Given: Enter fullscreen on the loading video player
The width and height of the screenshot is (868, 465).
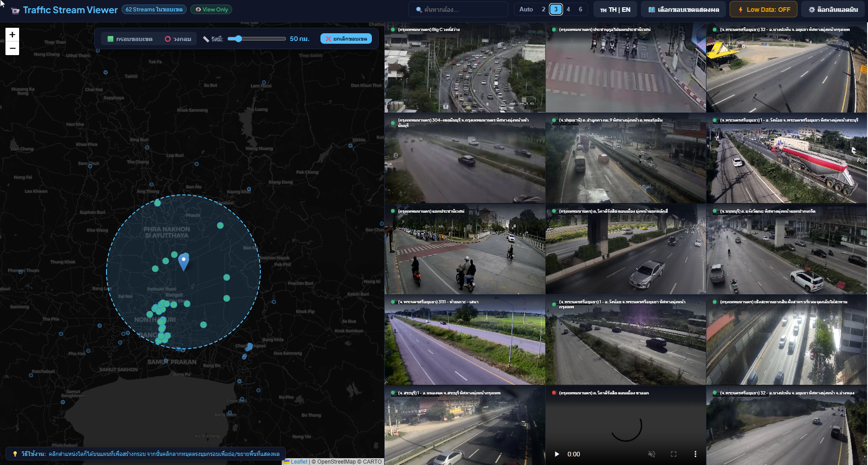Looking at the screenshot, I should click(x=674, y=454).
